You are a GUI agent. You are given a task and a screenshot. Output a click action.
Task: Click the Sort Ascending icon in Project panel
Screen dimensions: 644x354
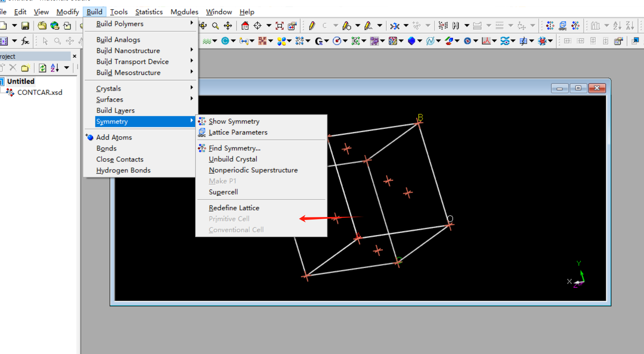tap(54, 68)
